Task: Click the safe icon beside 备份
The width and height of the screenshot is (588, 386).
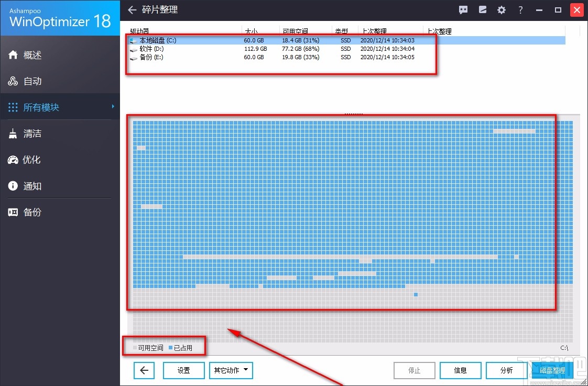Action: tap(13, 212)
